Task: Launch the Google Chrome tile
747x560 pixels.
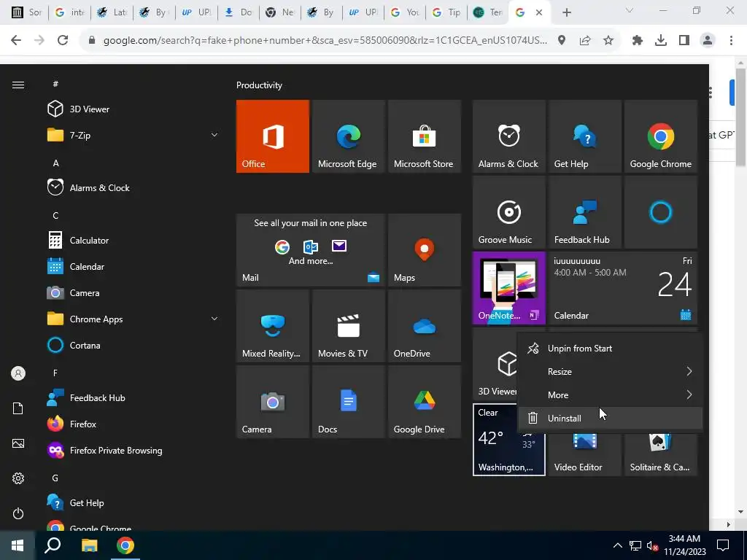Action: 660,136
